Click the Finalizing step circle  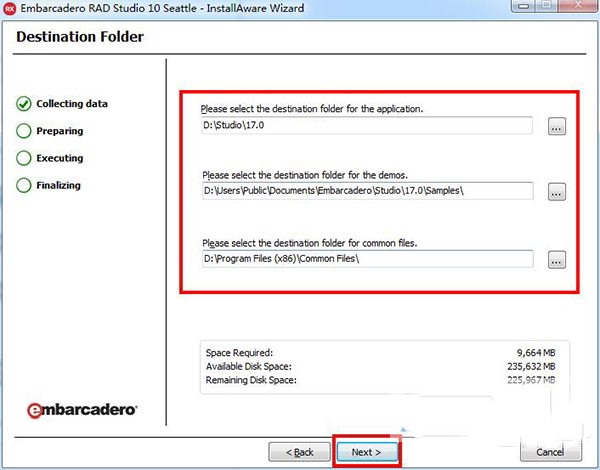click(x=24, y=185)
